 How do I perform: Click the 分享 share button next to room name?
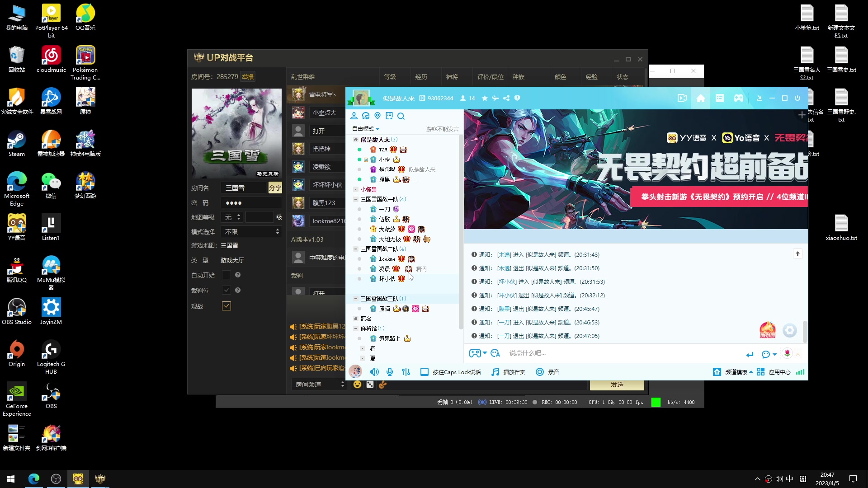click(x=275, y=188)
